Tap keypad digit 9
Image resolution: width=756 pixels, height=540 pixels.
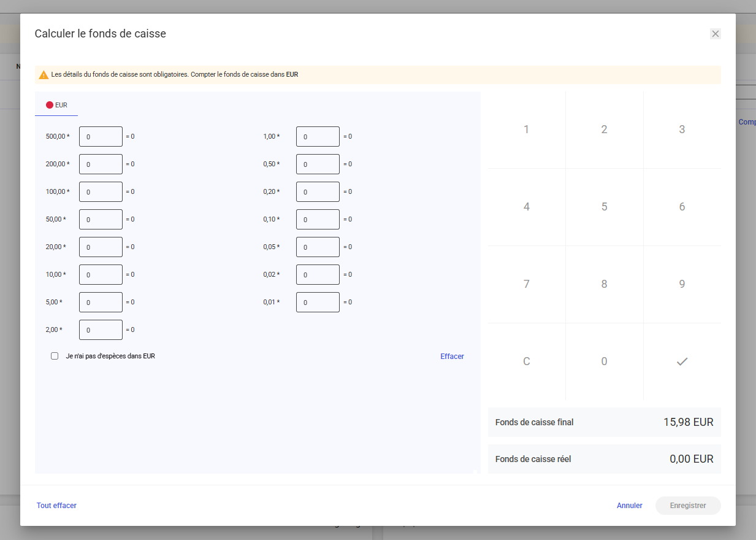point(682,284)
